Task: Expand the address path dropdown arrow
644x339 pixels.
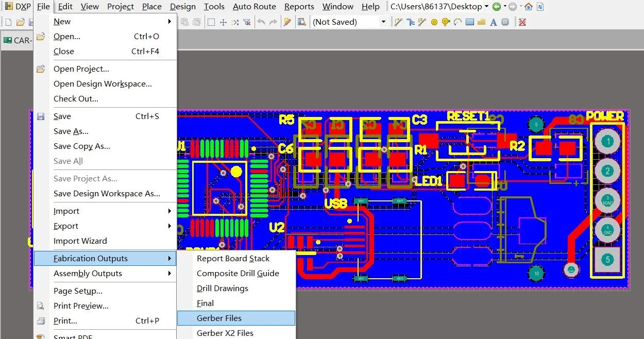Action: (x=487, y=7)
